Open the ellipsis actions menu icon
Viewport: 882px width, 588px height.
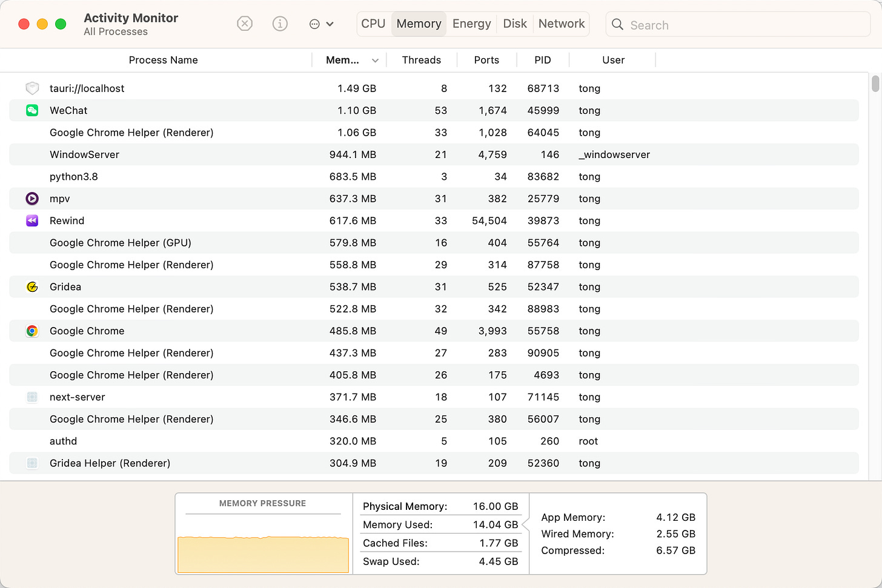(x=314, y=24)
